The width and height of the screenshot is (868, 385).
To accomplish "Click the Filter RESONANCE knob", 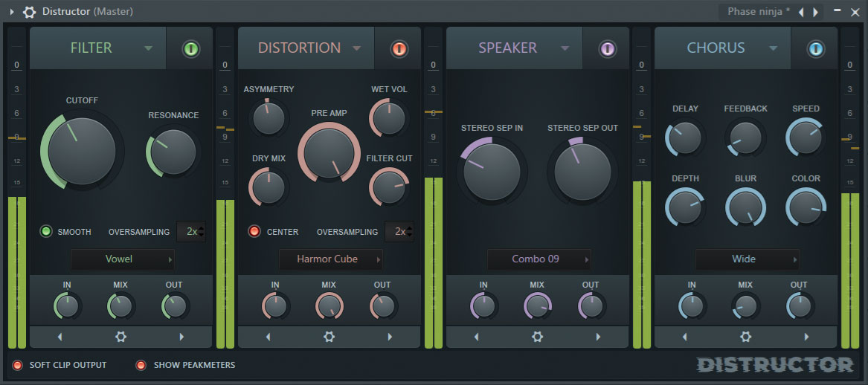I will (x=173, y=152).
